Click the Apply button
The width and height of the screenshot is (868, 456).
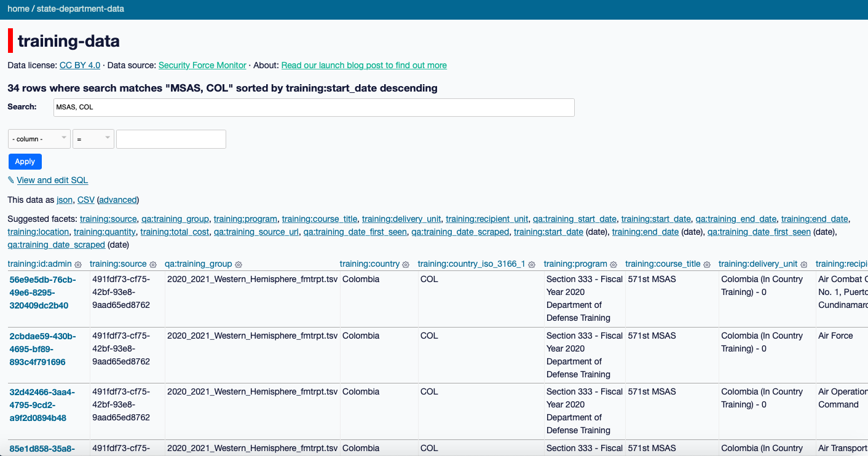pyautogui.click(x=25, y=162)
